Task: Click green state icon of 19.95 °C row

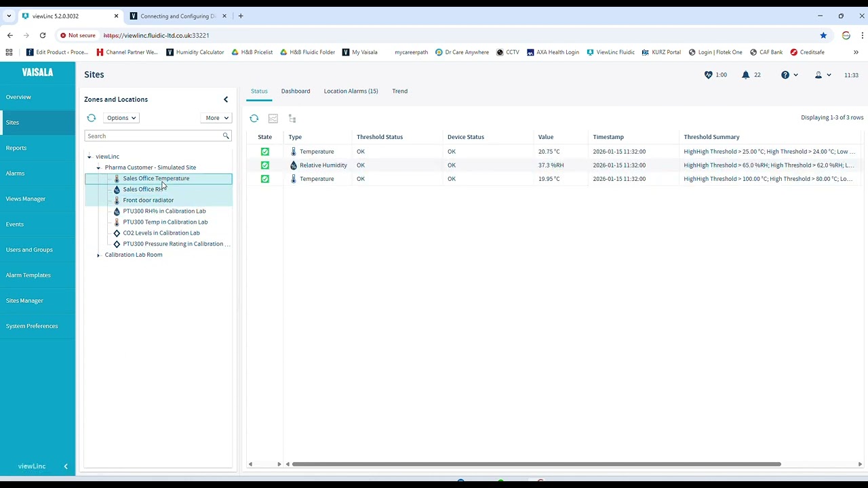Action: coord(265,179)
